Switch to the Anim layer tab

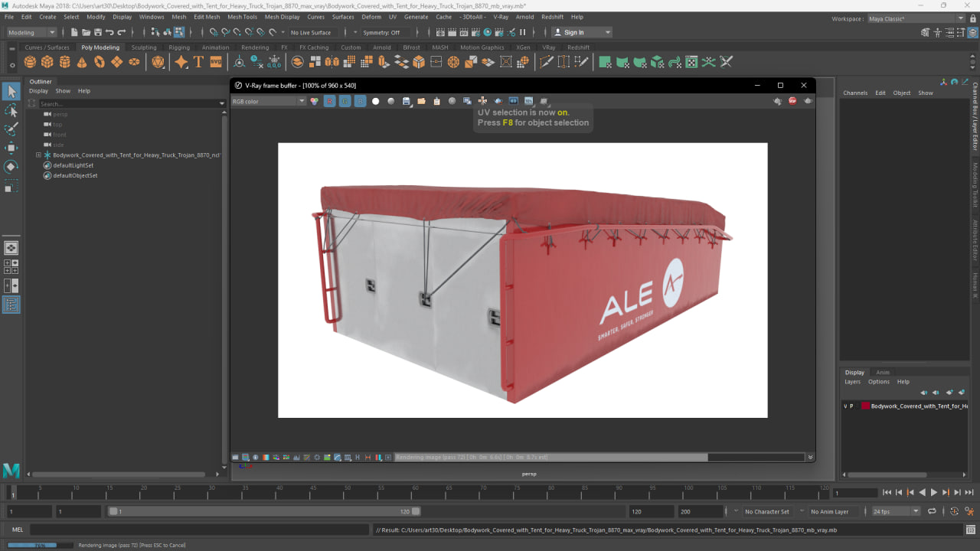883,373
